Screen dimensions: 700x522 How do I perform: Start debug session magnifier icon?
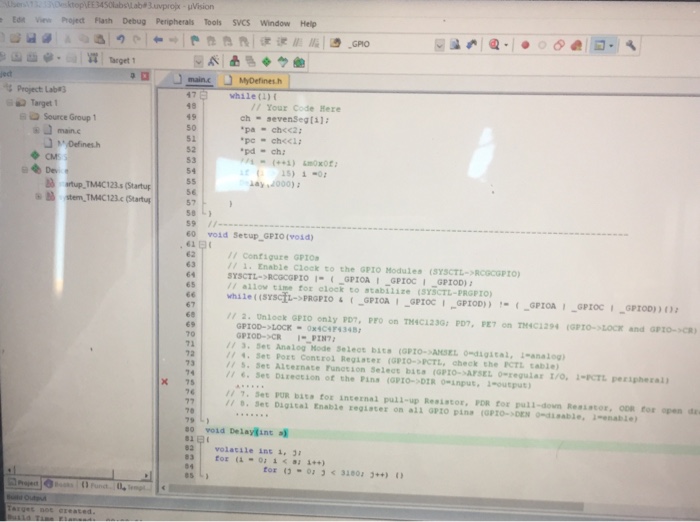(494, 44)
